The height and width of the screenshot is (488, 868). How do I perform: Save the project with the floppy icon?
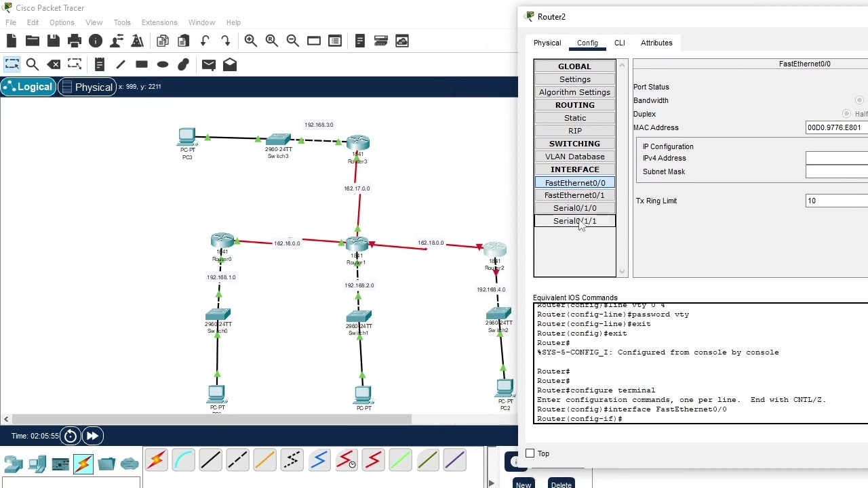54,41
